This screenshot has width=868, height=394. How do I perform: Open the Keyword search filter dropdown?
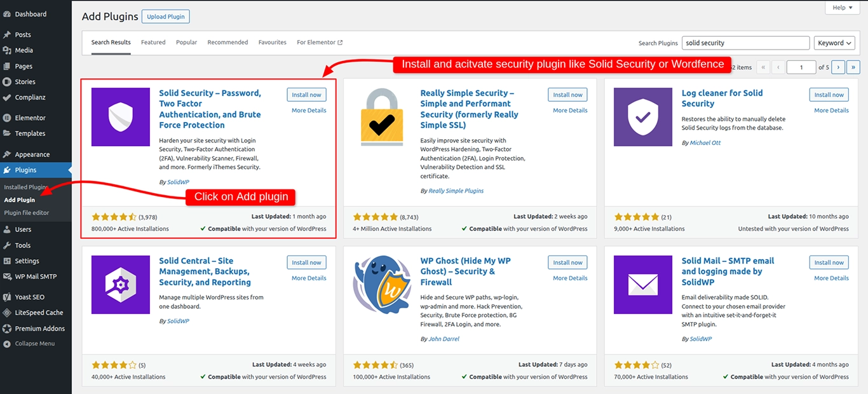(834, 43)
